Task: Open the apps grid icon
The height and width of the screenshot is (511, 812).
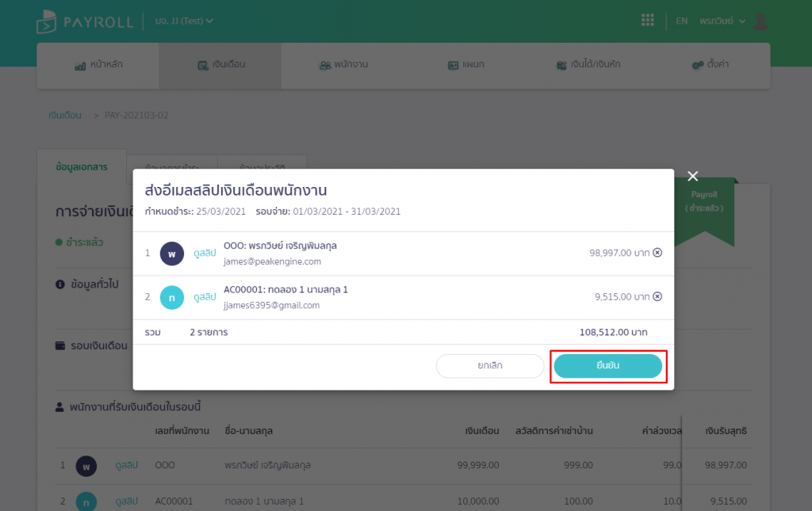Action: click(x=647, y=21)
